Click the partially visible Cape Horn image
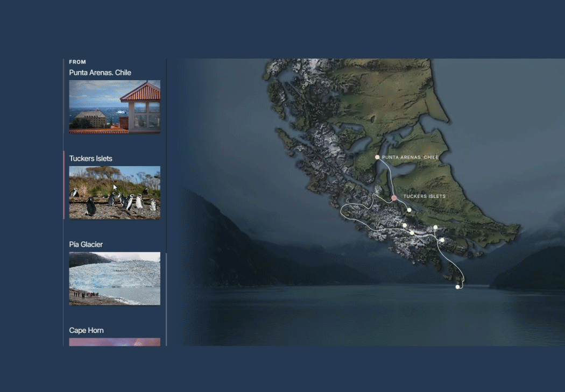This screenshot has height=392, width=565. point(115,342)
